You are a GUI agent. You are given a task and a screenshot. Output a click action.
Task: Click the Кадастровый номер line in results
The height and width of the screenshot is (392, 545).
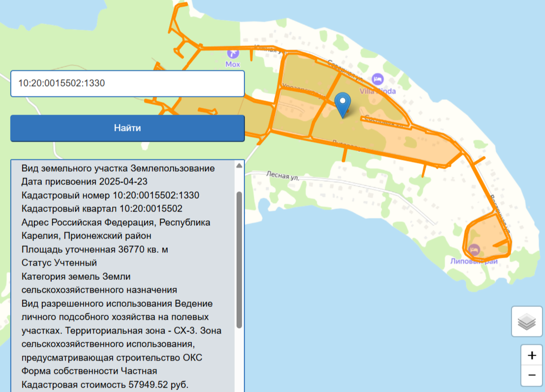coord(110,195)
